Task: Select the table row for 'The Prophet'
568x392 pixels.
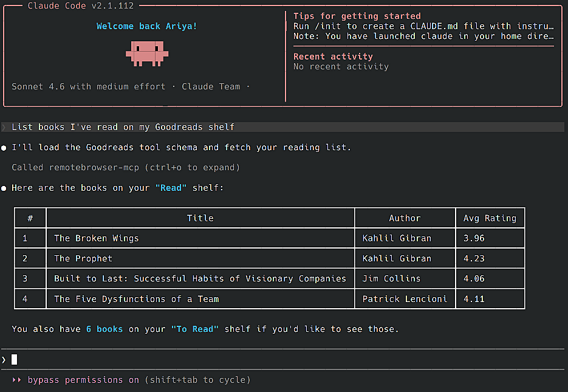Action: [200, 258]
